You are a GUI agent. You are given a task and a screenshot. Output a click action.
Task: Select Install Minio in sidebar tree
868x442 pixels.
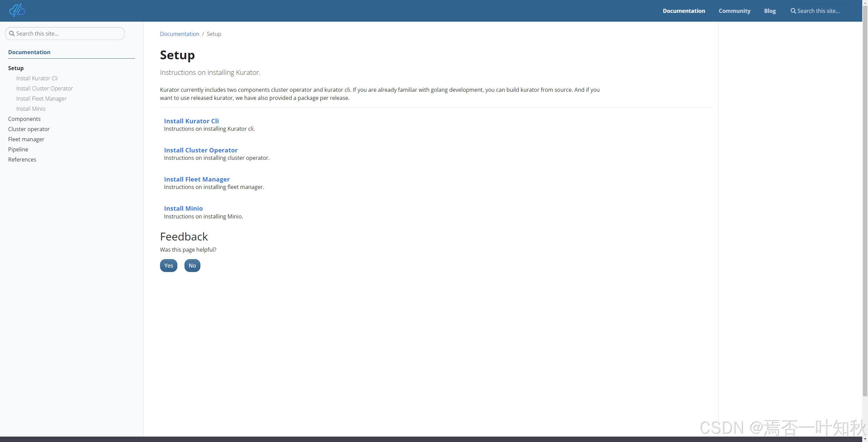pyautogui.click(x=31, y=109)
